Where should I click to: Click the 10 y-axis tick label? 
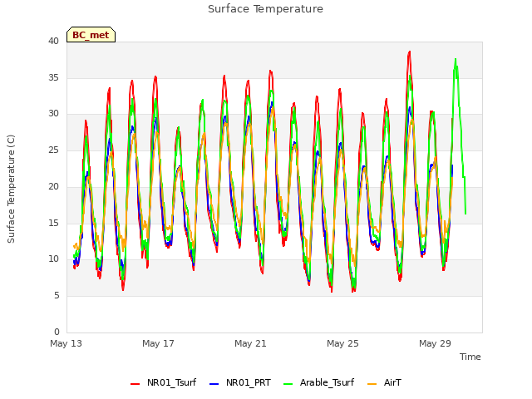(x=53, y=259)
